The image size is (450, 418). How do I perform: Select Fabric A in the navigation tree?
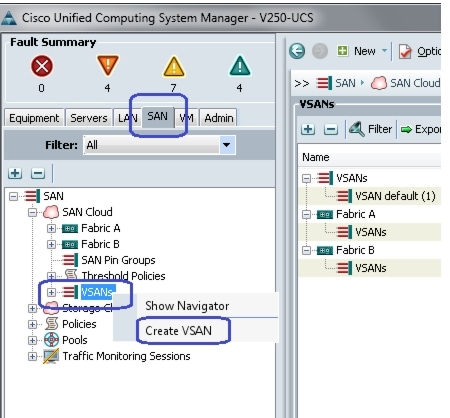pos(100,228)
